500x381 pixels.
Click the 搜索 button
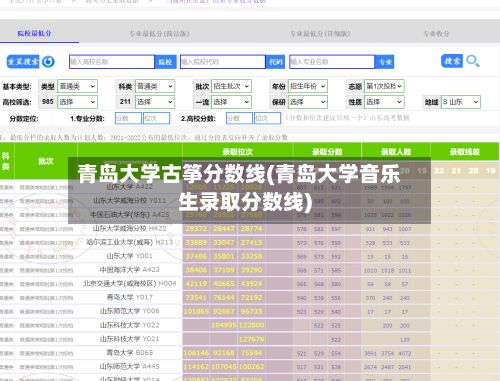[x=452, y=61]
